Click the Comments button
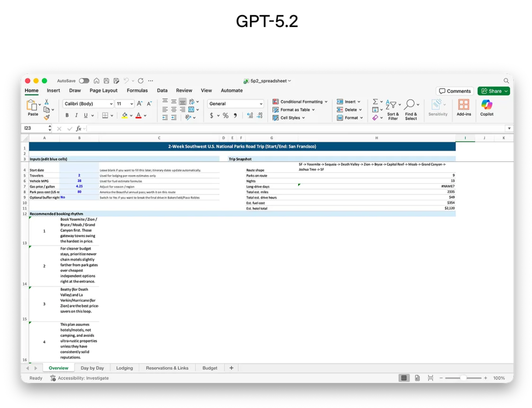Screen dimensions: 532x408 (x=455, y=91)
